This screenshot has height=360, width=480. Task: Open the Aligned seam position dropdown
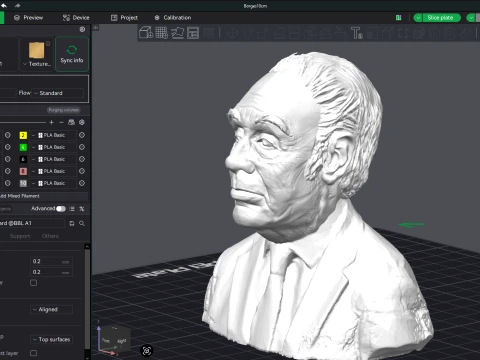click(51, 309)
